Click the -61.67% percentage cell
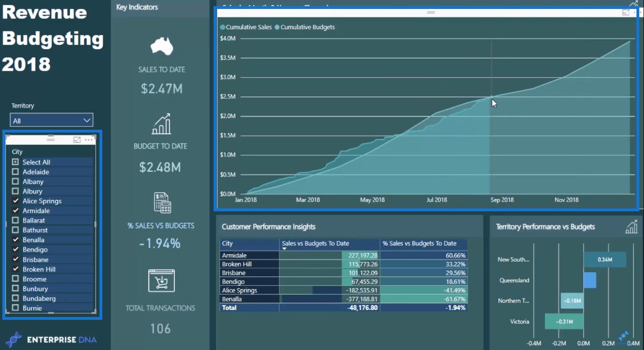This screenshot has height=350, width=644. coord(424,299)
